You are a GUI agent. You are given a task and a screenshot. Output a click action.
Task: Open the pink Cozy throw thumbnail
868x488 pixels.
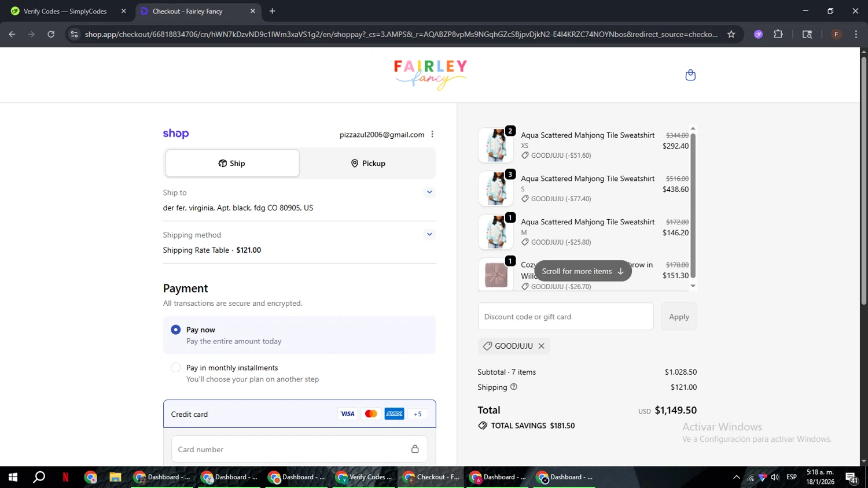click(496, 275)
